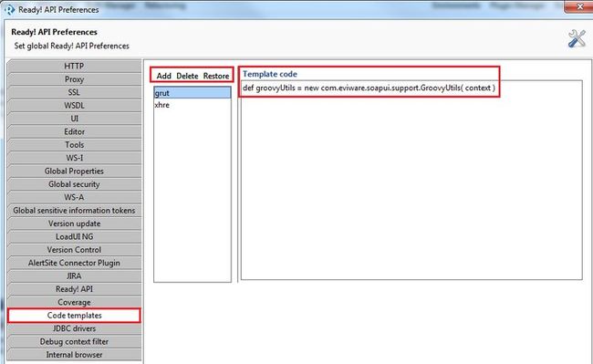Switch to Global Properties tab
The width and height of the screenshot is (593, 364).
pos(74,171)
